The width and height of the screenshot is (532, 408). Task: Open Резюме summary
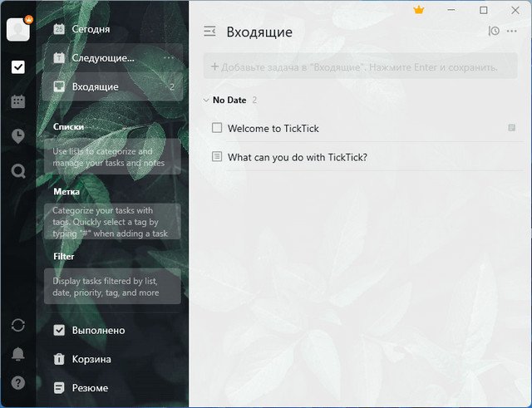(90, 387)
